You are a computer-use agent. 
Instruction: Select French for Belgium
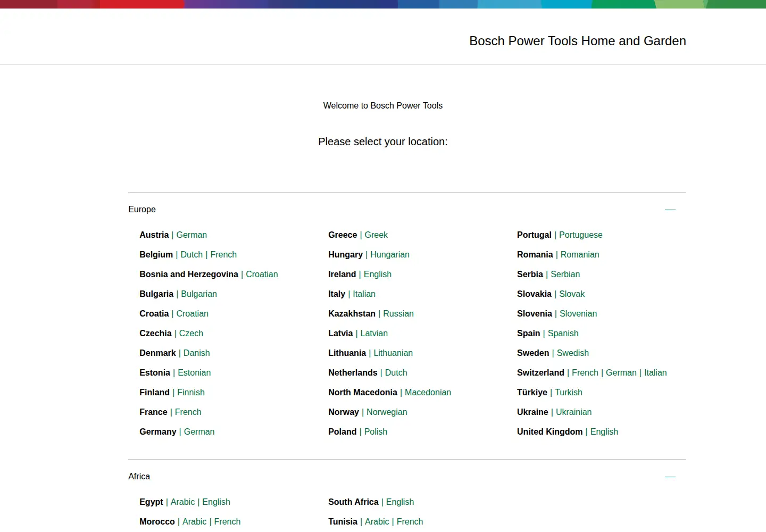[223, 255]
